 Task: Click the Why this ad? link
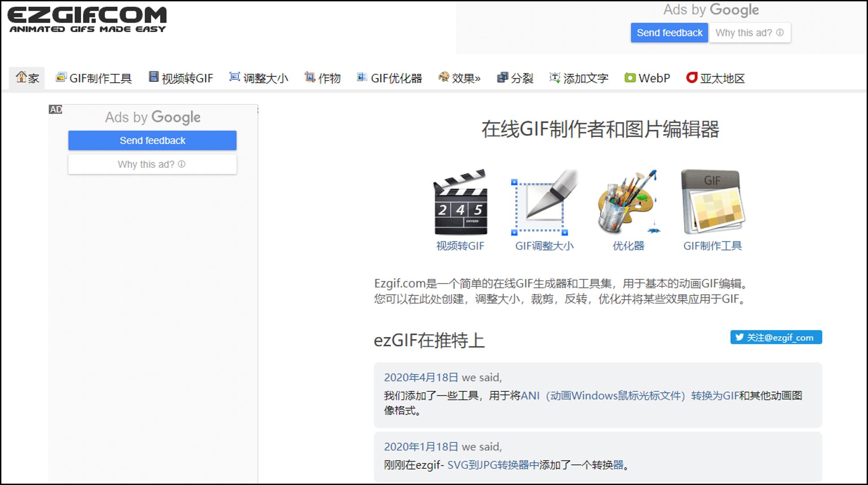point(151,164)
